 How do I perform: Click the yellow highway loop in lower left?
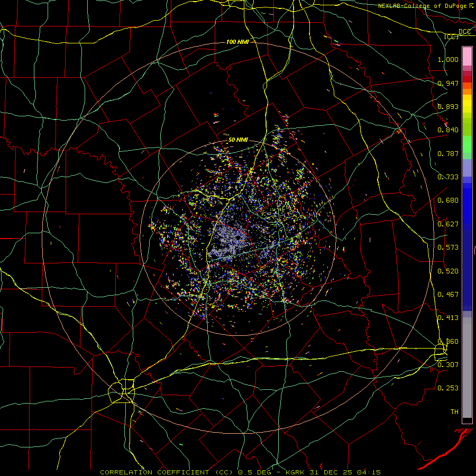(122, 391)
